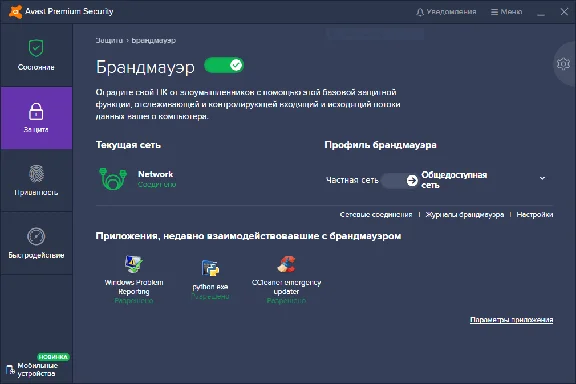The height and width of the screenshot is (384, 576).
Task: Click the speedometer performance icon
Action: tap(36, 236)
